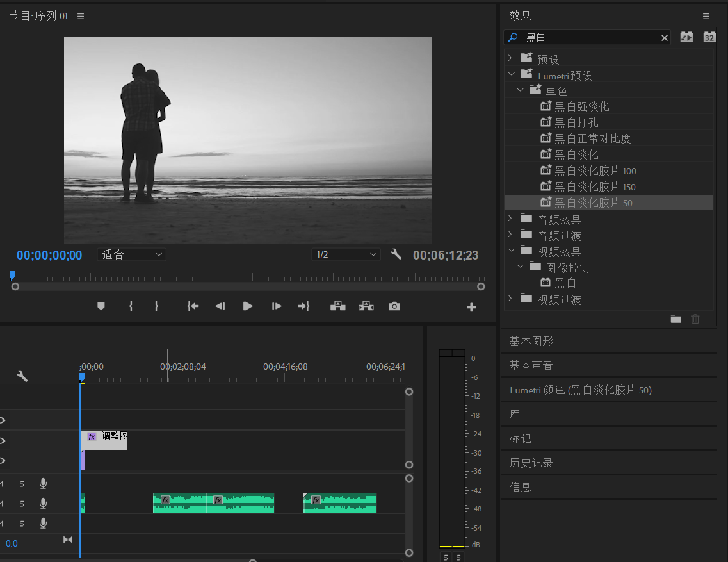The width and height of the screenshot is (728, 562).
Task: Click the Mark In bracket icon
Action: point(131,306)
